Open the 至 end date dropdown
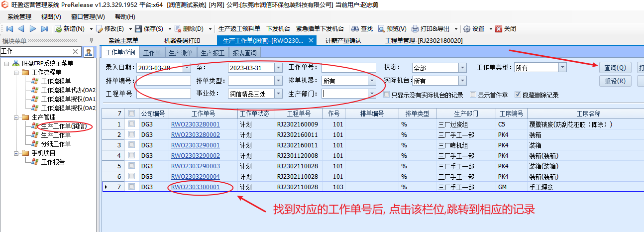The image size is (644, 232). point(279,68)
